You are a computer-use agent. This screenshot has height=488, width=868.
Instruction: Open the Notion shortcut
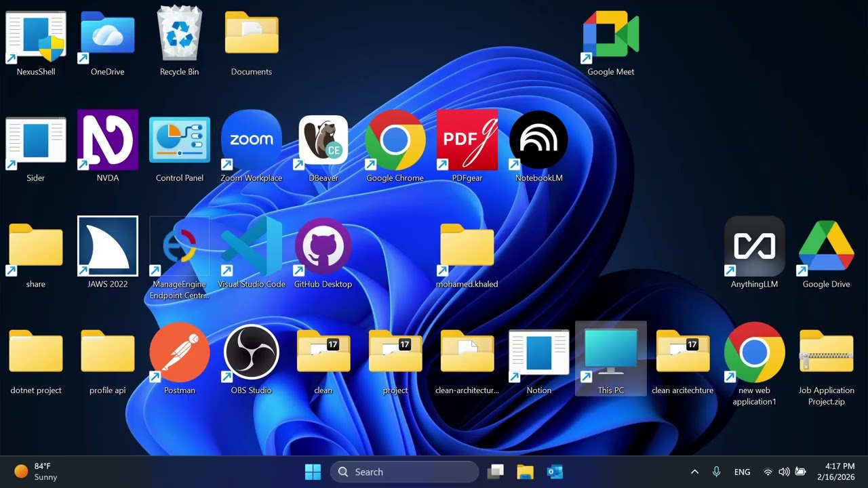point(539,361)
